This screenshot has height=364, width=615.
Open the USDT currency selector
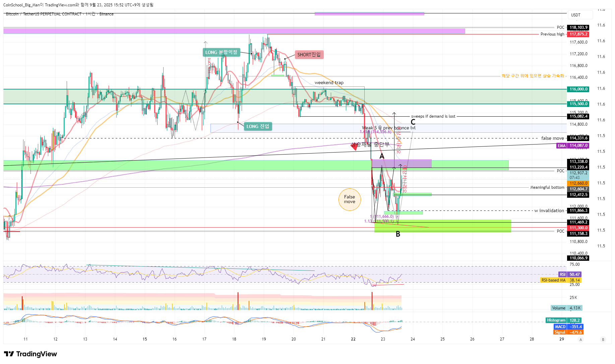580,15
